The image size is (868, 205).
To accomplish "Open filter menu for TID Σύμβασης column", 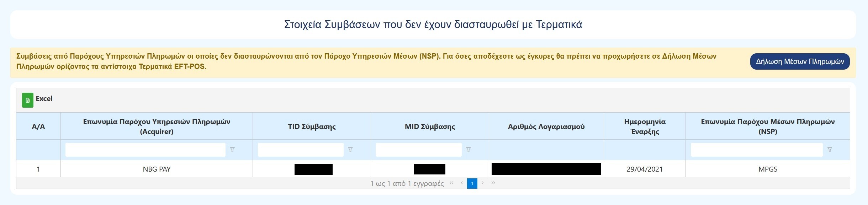I will point(350,150).
